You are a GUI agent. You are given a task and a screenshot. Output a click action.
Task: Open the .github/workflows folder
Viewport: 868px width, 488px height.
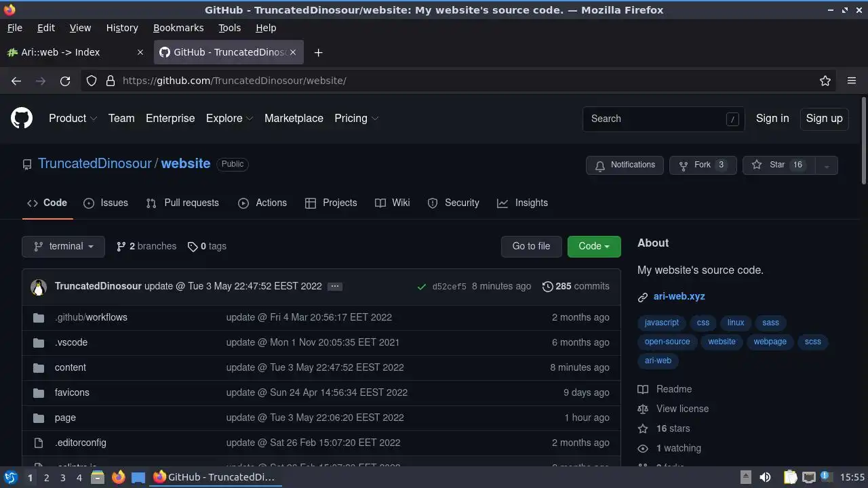click(91, 317)
